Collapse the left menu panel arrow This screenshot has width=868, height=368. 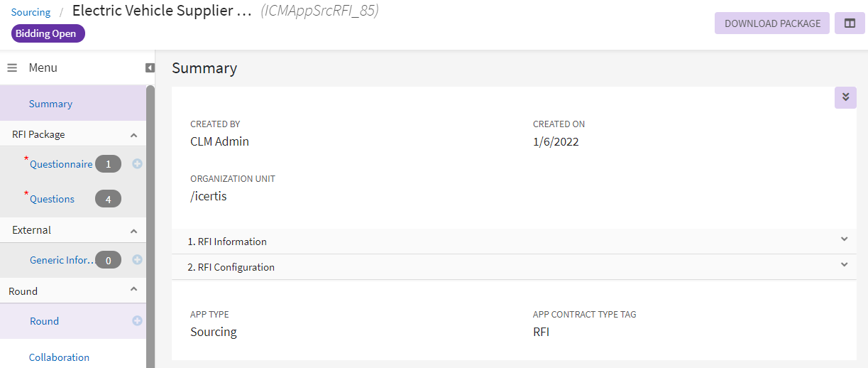tap(150, 68)
